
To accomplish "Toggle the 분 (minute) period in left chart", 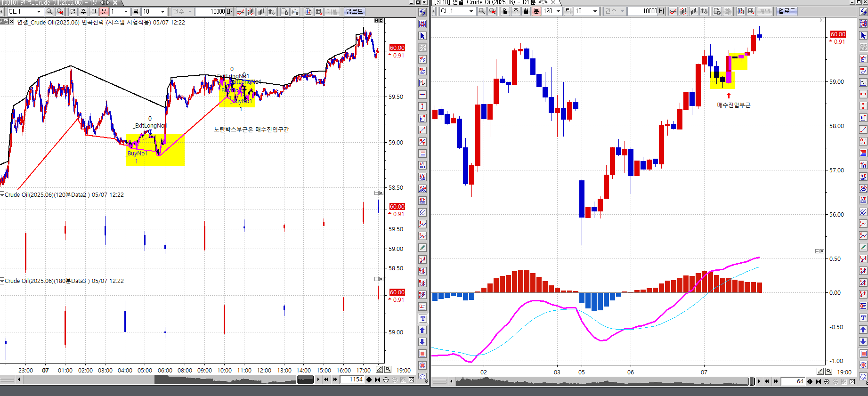I will pyautogui.click(x=104, y=11).
